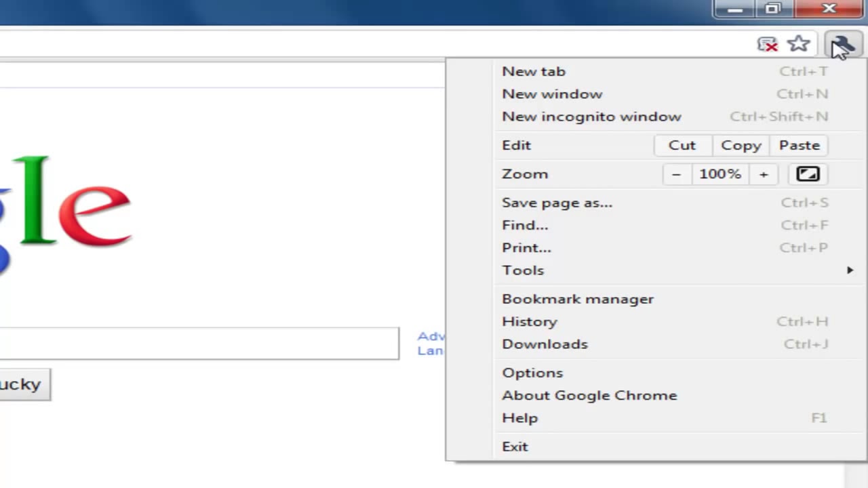
Task: Reset zoom via the 100% value
Action: 720,174
